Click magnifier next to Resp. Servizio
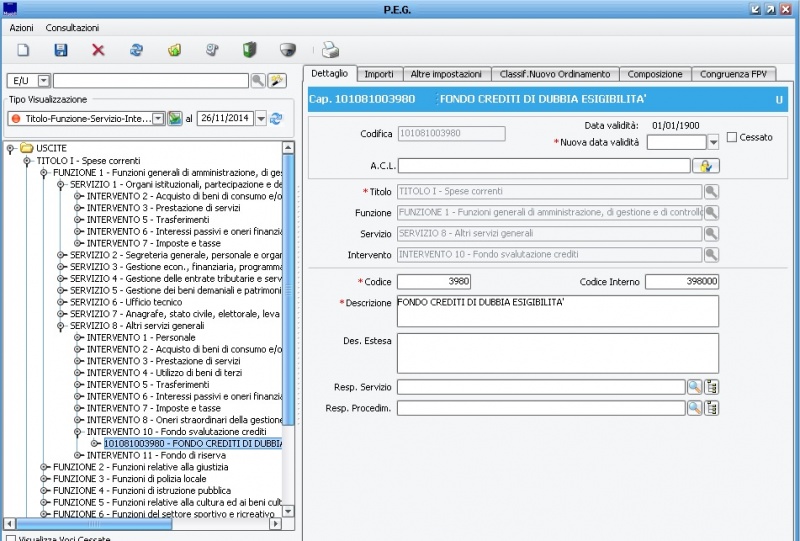The image size is (800, 541). pos(694,387)
